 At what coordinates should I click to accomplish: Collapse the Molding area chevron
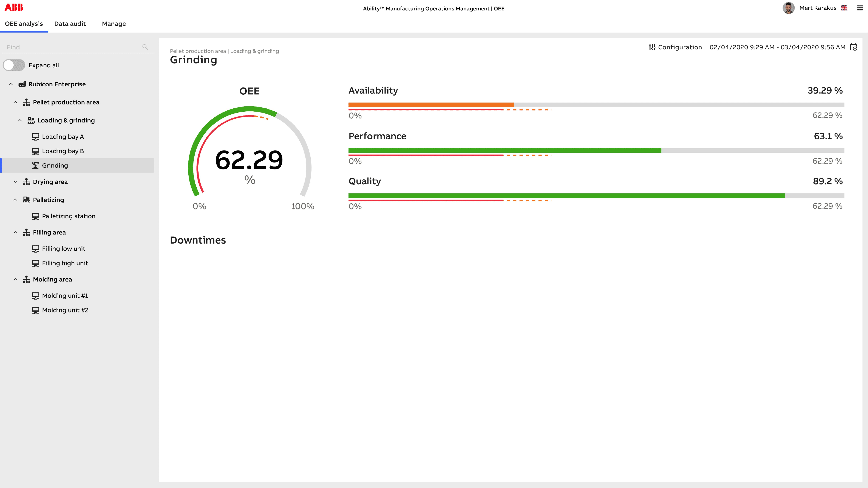15,279
